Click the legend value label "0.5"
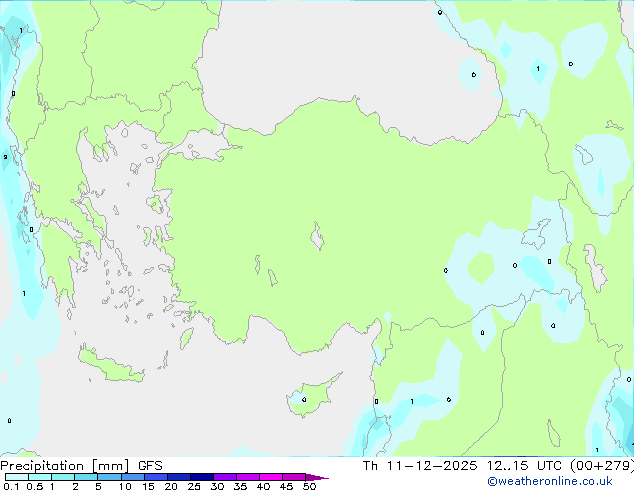 pos(35,486)
